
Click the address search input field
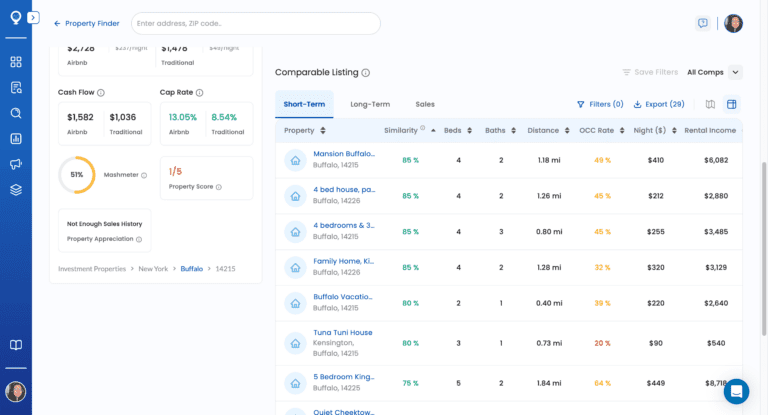click(x=255, y=23)
